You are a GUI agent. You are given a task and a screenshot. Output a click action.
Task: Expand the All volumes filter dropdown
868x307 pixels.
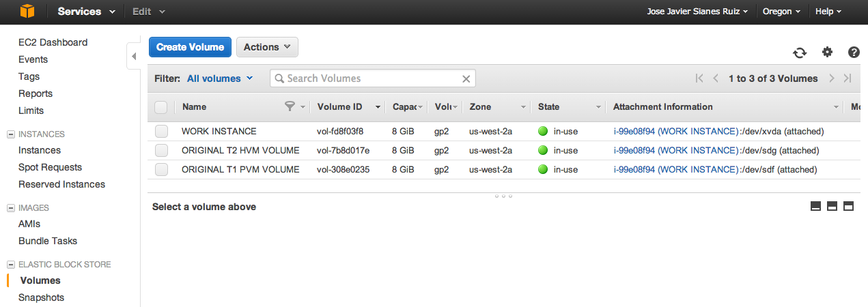click(x=220, y=78)
